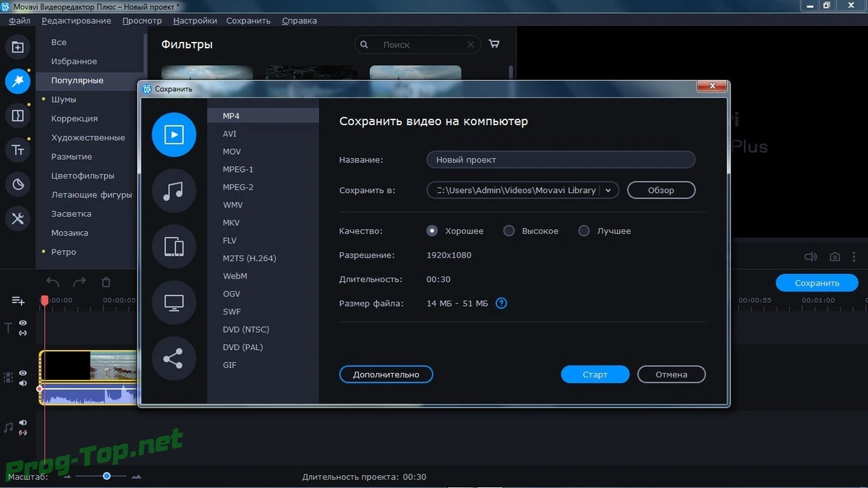Click the Дополнительно advanced button
The height and width of the screenshot is (488, 868).
coord(386,374)
